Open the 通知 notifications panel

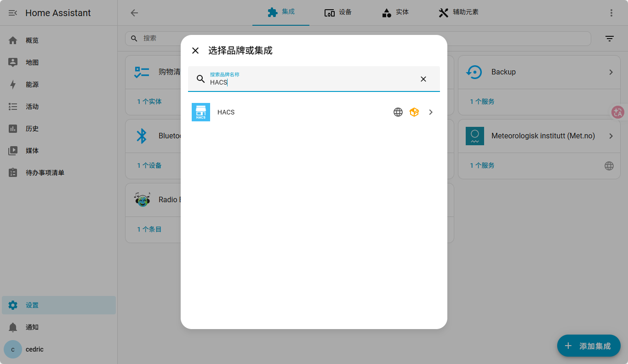32,327
